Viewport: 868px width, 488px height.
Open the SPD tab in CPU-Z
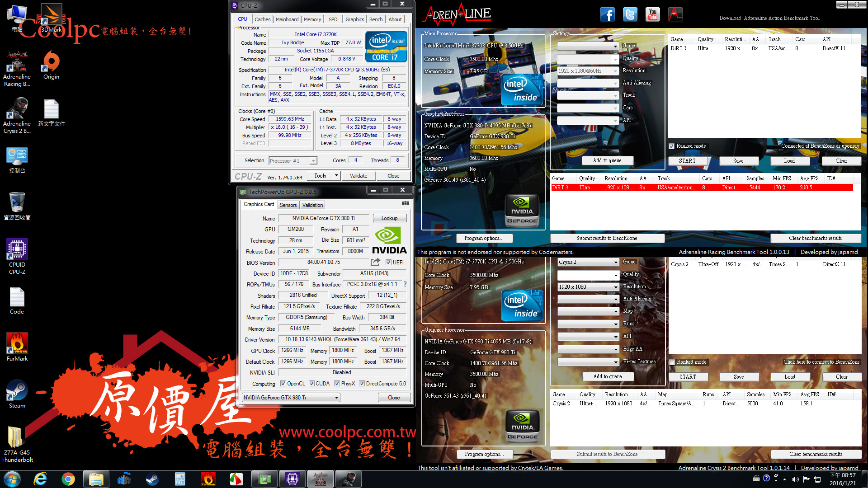333,19
